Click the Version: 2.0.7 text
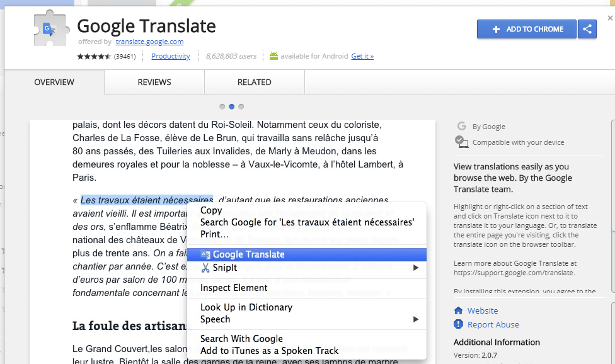The height and width of the screenshot is (364, 615). point(475,355)
